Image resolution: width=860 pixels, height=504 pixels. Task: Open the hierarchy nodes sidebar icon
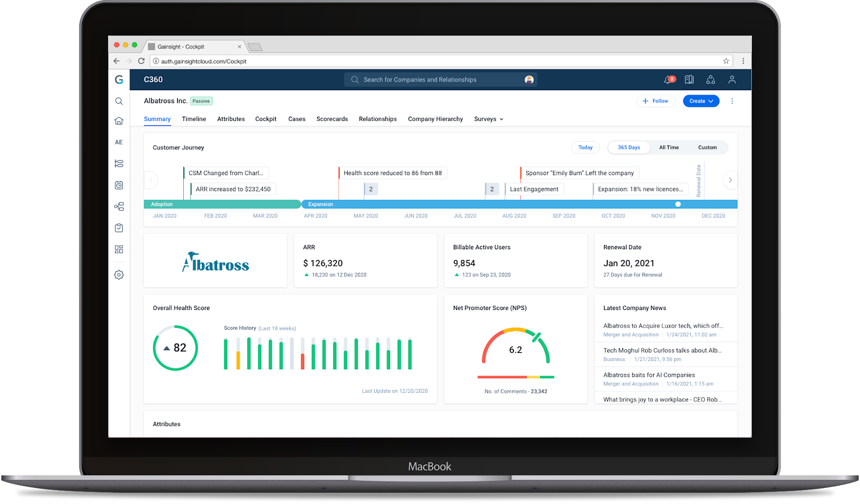click(119, 206)
